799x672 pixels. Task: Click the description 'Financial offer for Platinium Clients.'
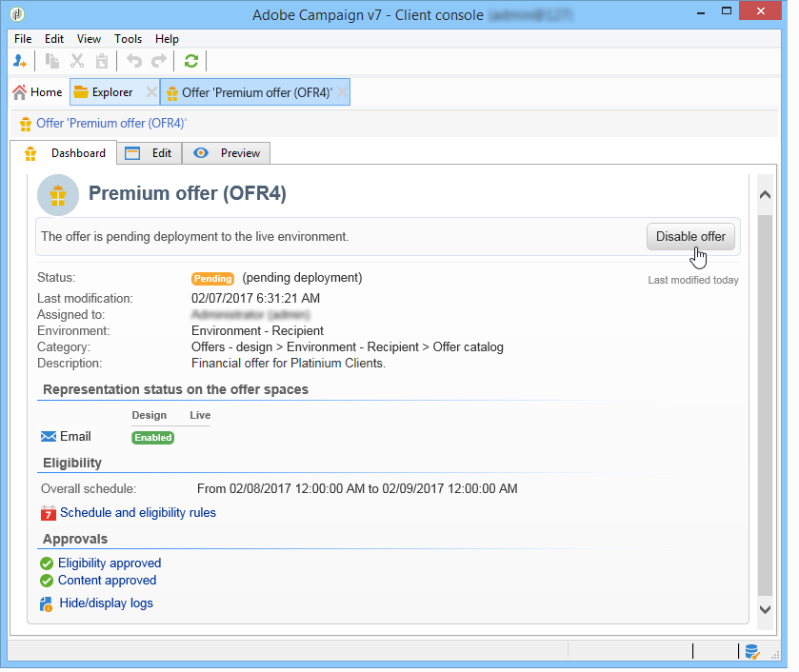click(289, 364)
